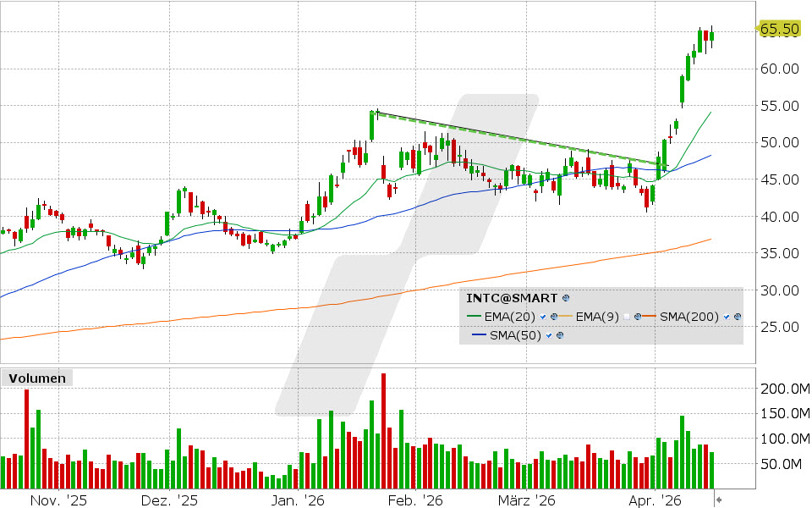Click the green EMA(20) line color sample
Viewport: 812px width, 508px height.
(475, 317)
